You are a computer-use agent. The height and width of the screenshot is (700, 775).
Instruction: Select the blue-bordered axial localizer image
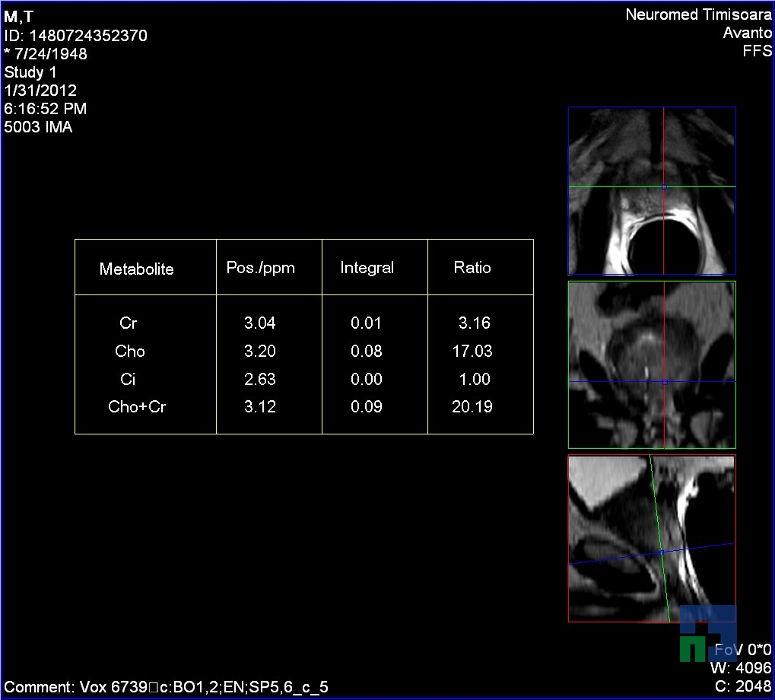[x=652, y=190]
